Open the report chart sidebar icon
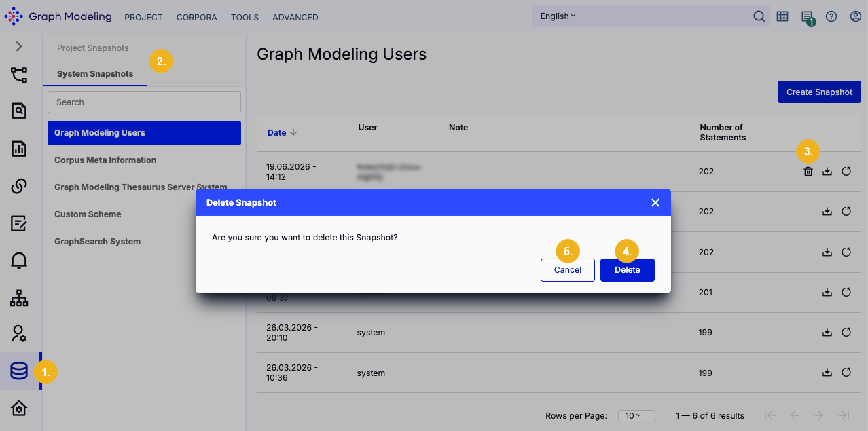This screenshot has height=431, width=868. [x=19, y=149]
